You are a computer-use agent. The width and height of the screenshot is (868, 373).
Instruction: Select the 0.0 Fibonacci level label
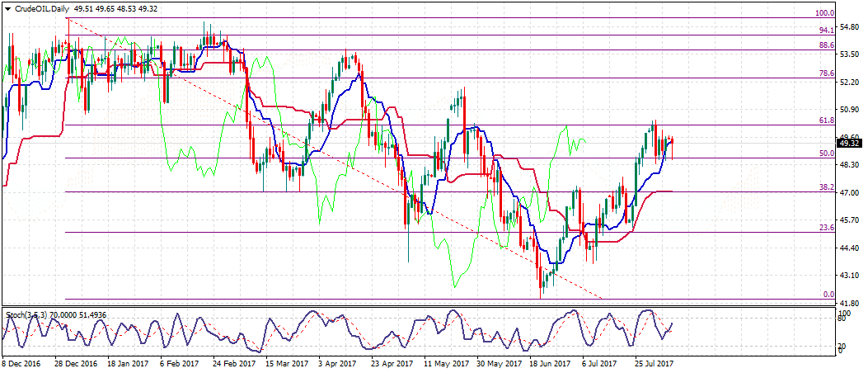828,295
